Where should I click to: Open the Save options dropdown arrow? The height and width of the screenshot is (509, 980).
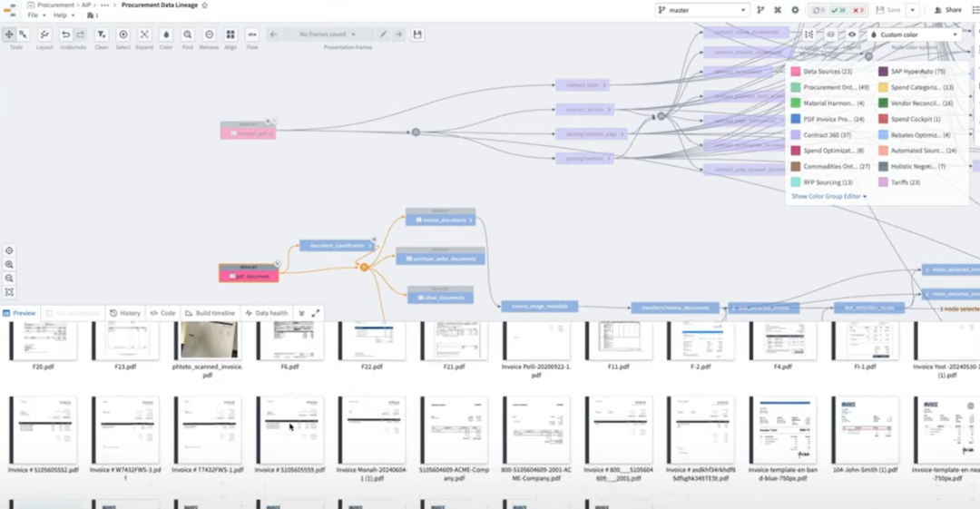pyautogui.click(x=913, y=10)
